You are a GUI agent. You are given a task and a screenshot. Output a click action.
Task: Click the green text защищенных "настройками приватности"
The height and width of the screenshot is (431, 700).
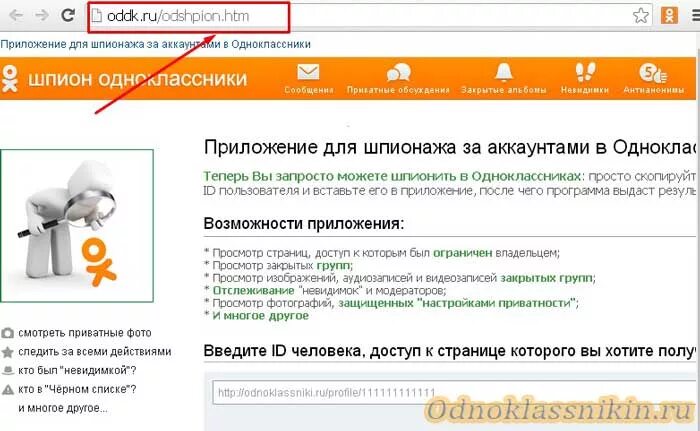tap(457, 303)
